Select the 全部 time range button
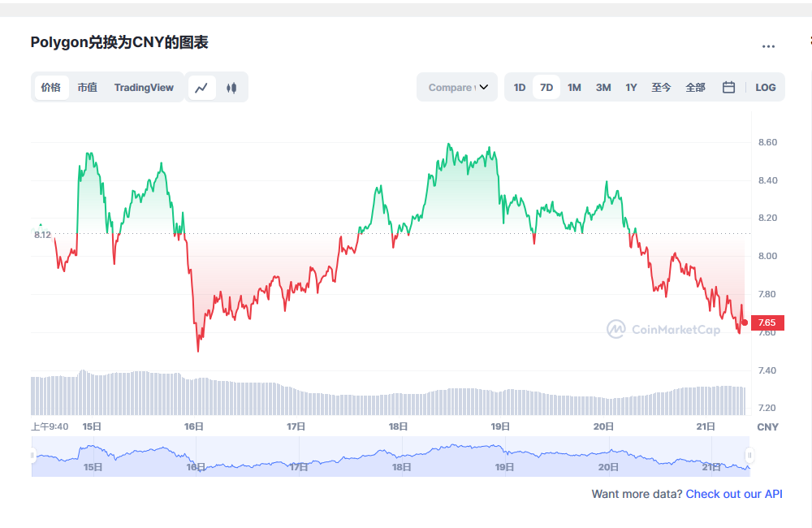This screenshot has height=528, width=812. (x=695, y=87)
